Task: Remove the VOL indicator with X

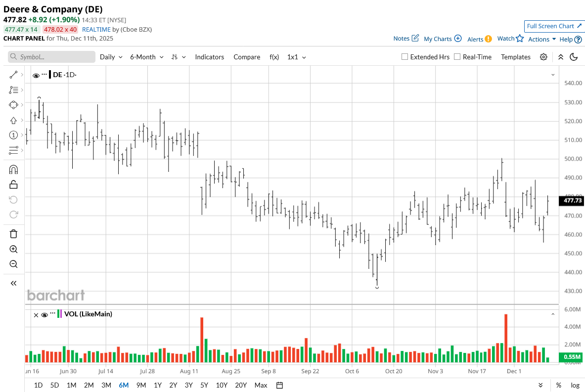Action: 36,315
